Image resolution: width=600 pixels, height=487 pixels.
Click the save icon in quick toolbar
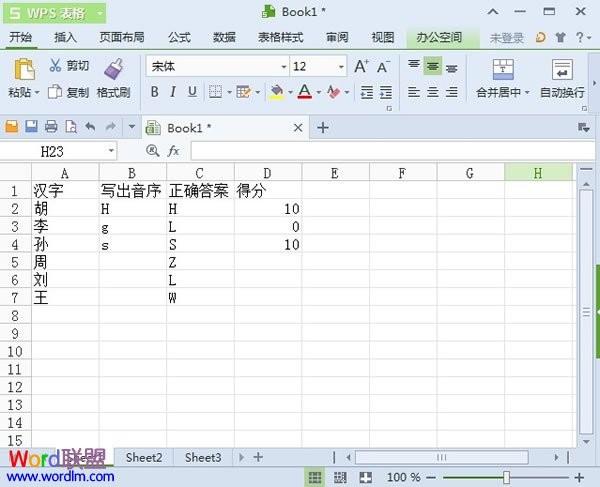[31, 127]
